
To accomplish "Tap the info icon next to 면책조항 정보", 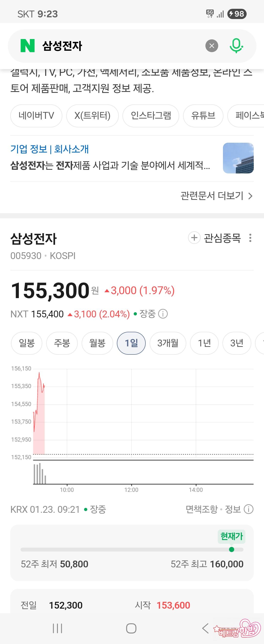I will (x=248, y=509).
